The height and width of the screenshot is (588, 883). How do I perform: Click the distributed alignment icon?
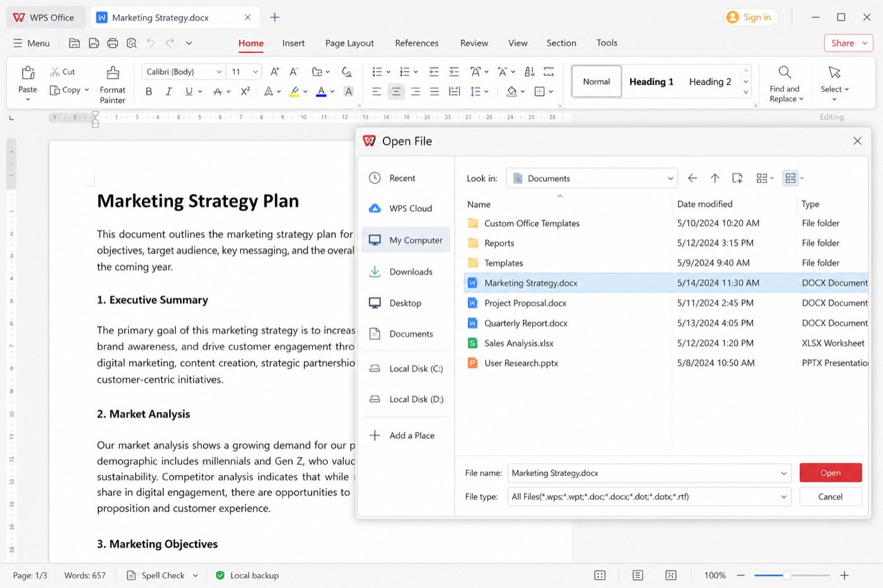click(454, 91)
